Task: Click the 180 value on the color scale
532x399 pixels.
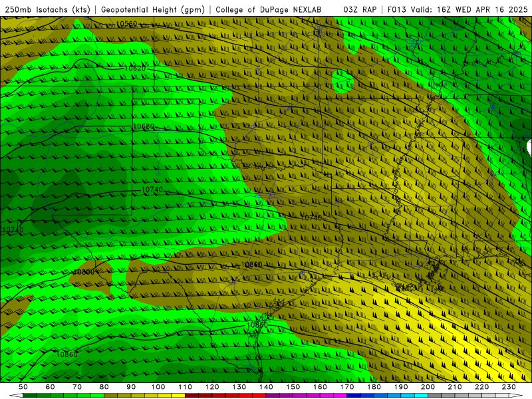Action: [x=374, y=387]
